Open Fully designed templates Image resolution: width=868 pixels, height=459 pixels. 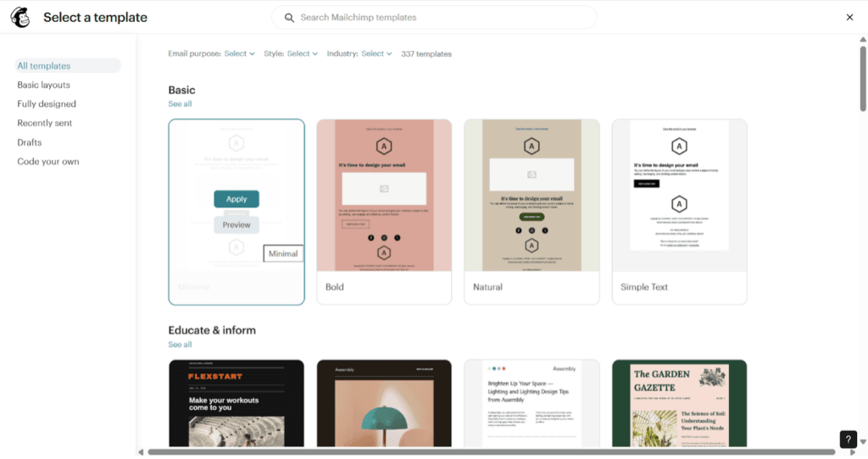47,104
